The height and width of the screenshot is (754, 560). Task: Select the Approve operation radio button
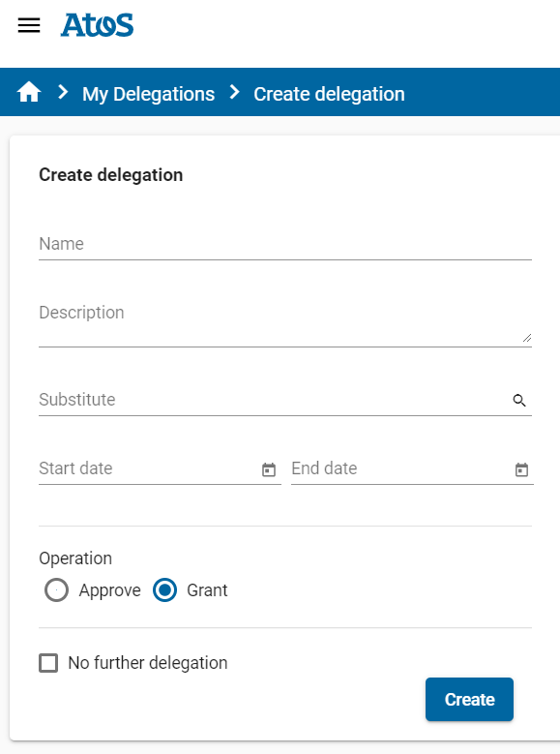[x=56, y=590]
